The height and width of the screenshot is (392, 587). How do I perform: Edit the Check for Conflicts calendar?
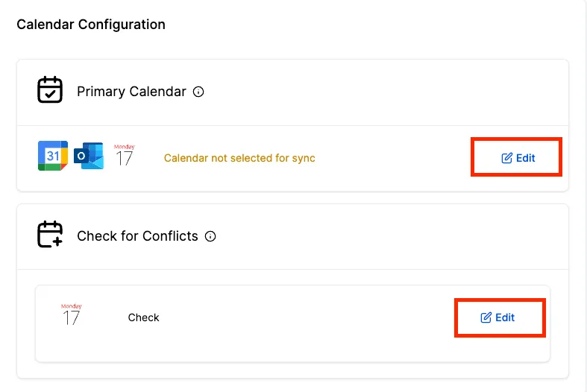tap(498, 317)
